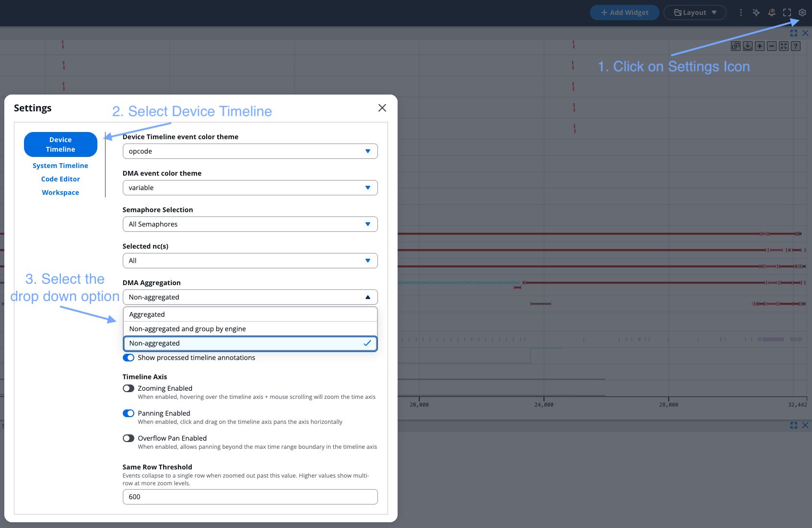The image size is (812, 528).
Task: Expand the top timeline widget panel
Action: point(794,33)
